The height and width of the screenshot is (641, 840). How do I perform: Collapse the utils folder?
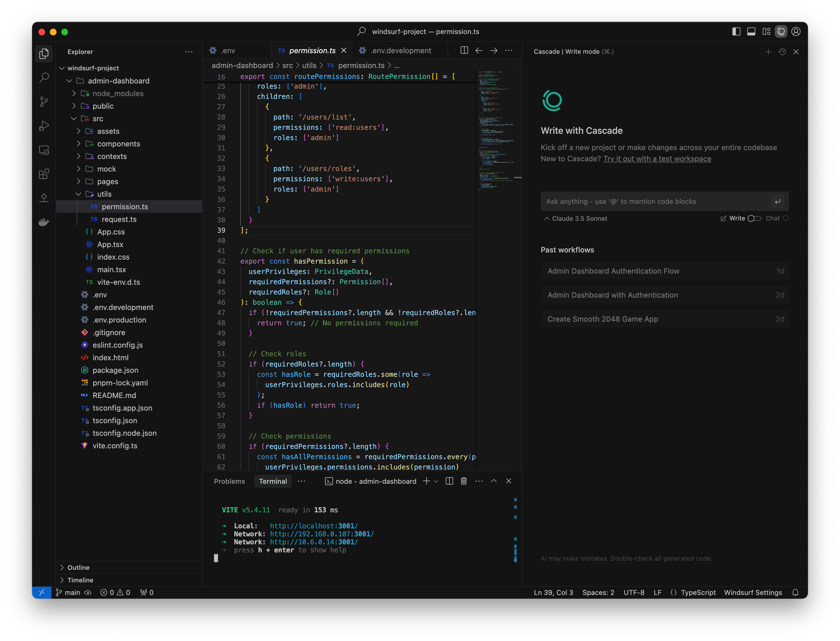[x=104, y=194]
